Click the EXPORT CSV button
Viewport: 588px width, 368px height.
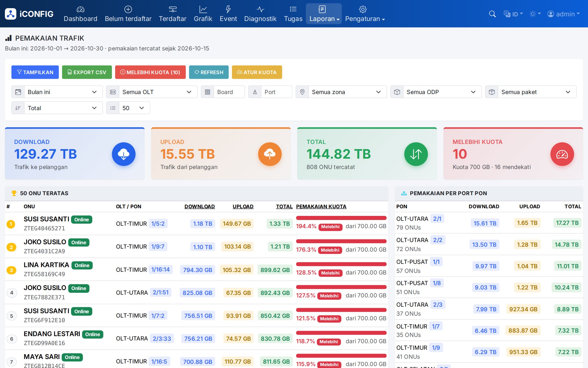pos(87,72)
